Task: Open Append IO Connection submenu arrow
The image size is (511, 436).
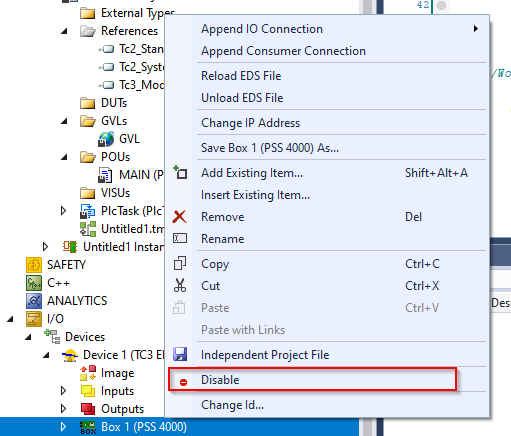Action: click(x=476, y=29)
